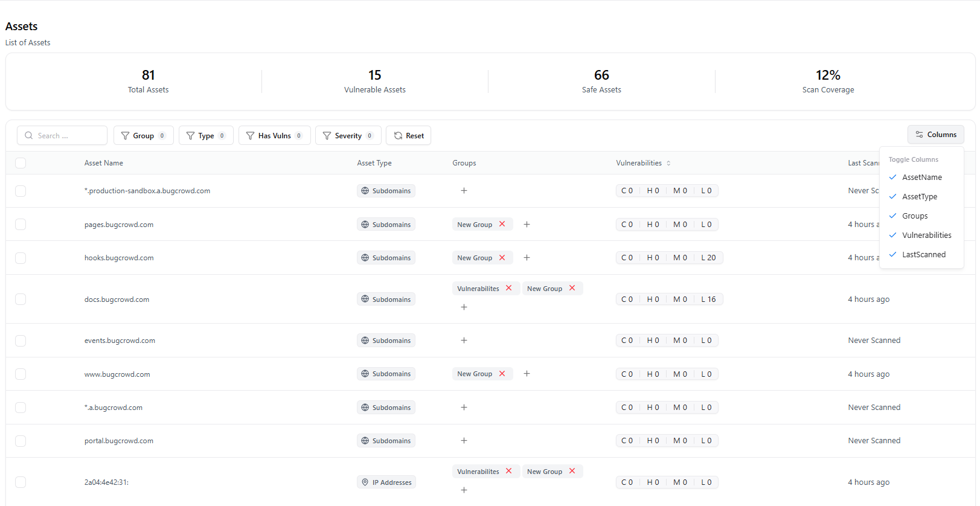Screen dimensions: 980x506
Task: Check the www.bugcrowd.com row
Action: click(x=21, y=374)
